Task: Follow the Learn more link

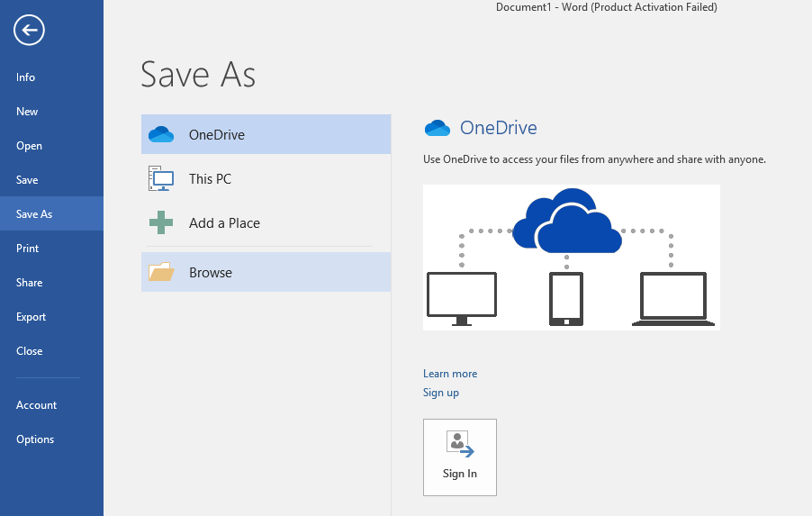Action: coord(450,374)
